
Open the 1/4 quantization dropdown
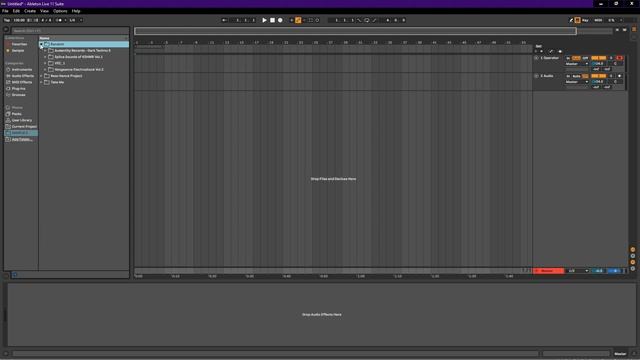(76, 20)
